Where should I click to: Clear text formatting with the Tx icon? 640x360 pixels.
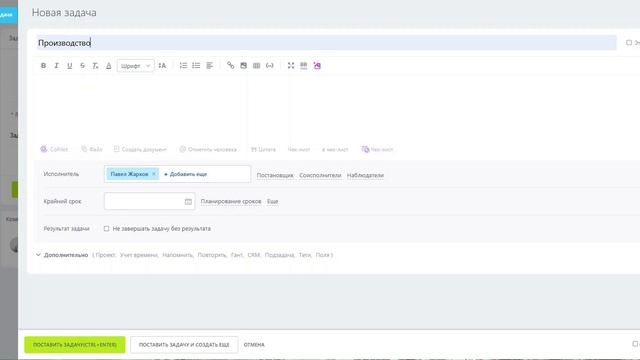[x=96, y=66]
